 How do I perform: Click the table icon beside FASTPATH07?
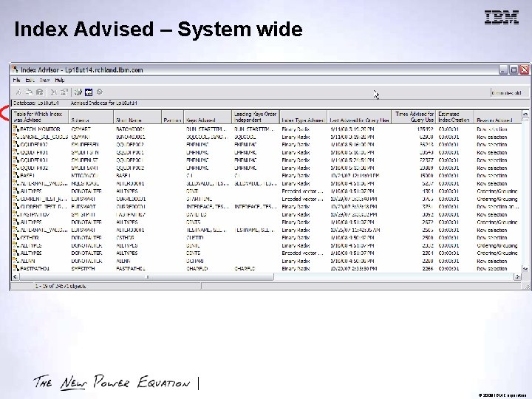[x=16, y=214]
